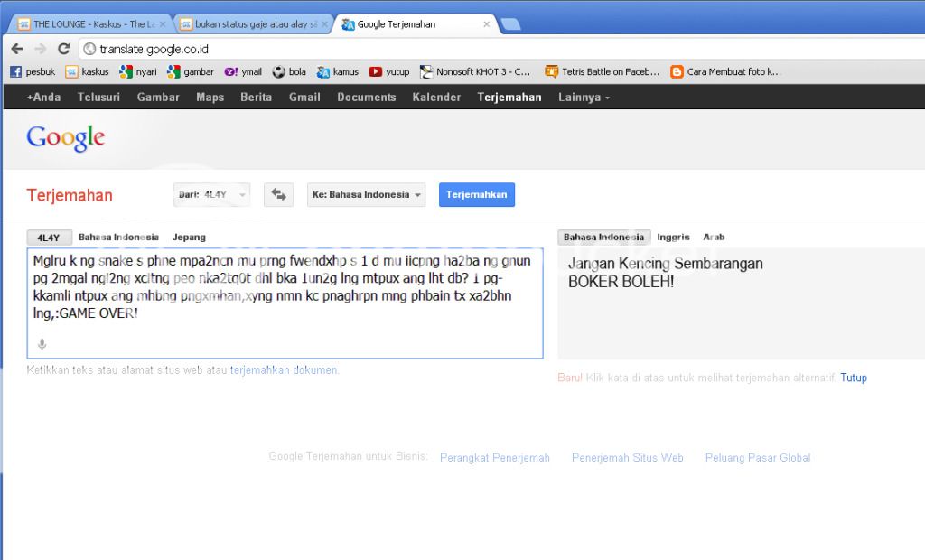Select Bahasa Indonesia as source language
Image resolution: width=925 pixels, height=560 pixels.
tap(118, 238)
